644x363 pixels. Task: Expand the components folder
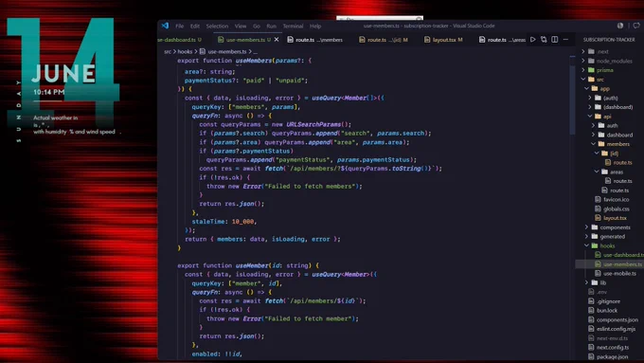[586, 227]
